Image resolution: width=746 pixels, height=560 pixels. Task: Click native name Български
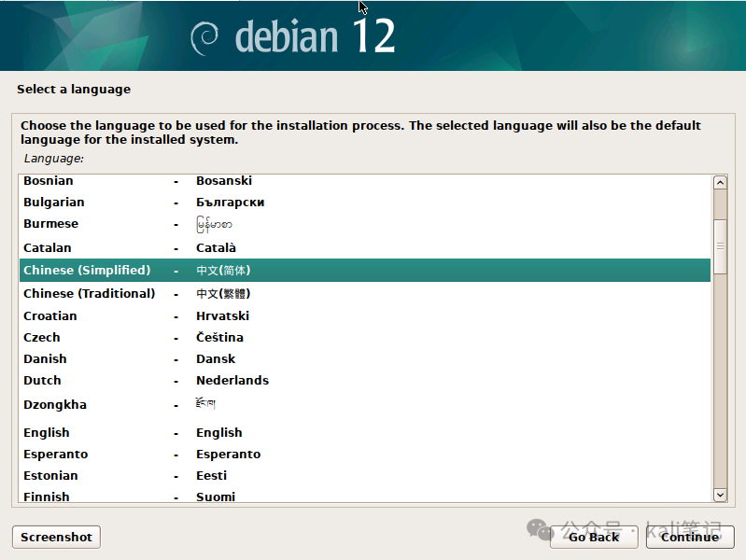pyautogui.click(x=231, y=203)
